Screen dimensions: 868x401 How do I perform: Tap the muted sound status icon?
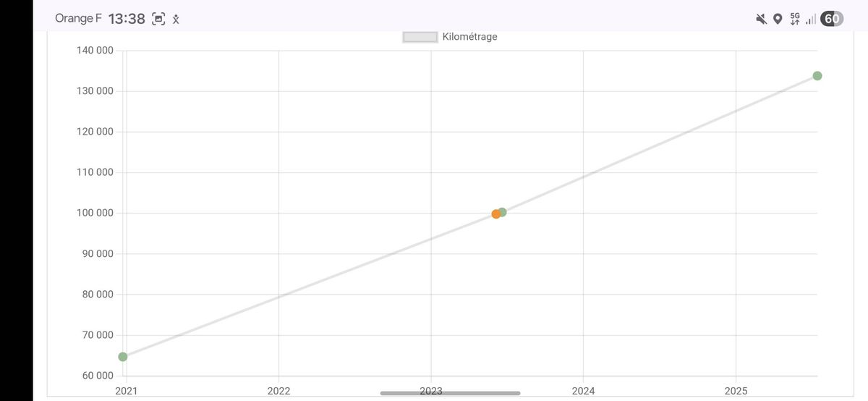coord(762,19)
